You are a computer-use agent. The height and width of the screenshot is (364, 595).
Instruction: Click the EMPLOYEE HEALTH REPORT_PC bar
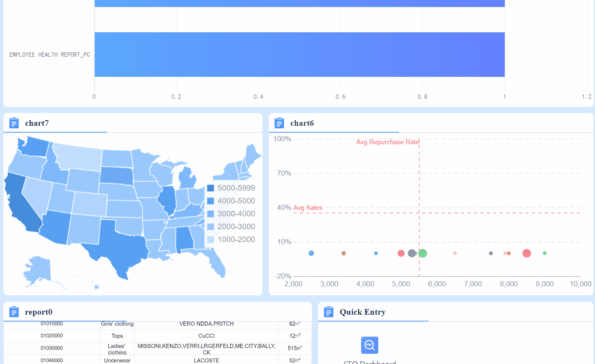[x=299, y=55]
